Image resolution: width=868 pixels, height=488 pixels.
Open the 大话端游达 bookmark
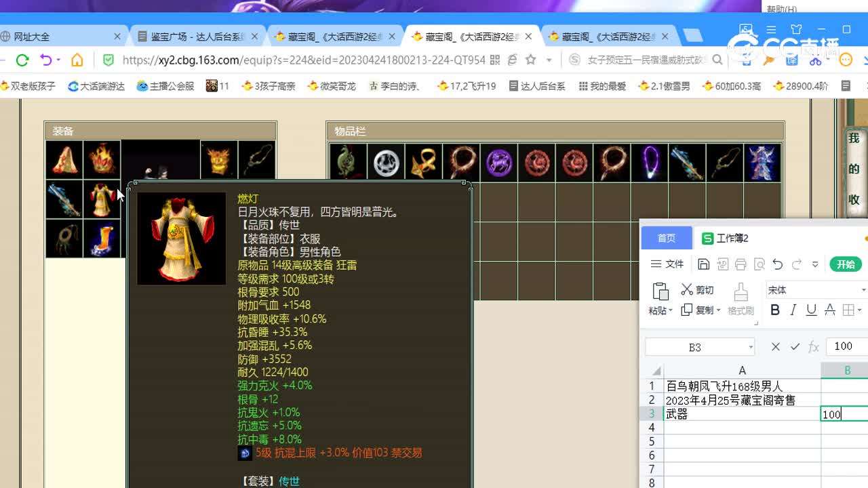click(x=96, y=86)
